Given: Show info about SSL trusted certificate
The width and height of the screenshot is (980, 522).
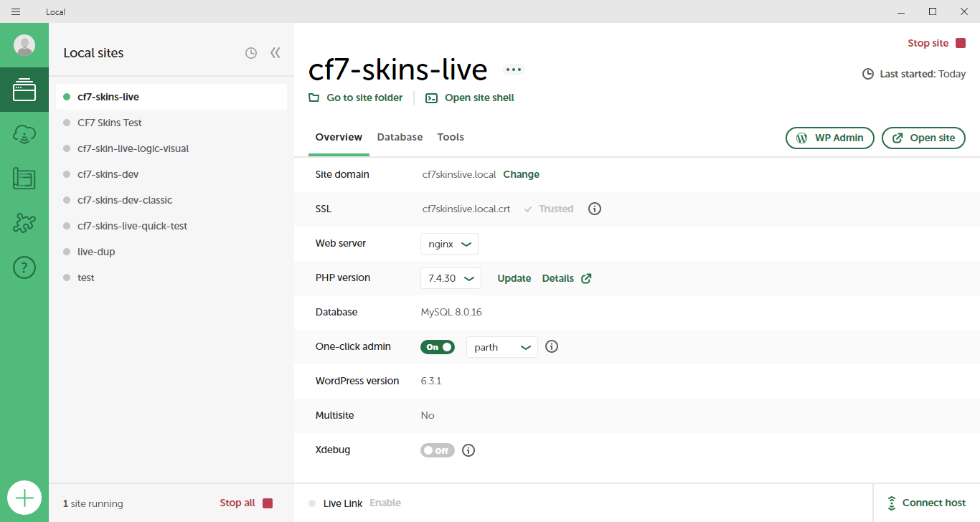Looking at the screenshot, I should tap(595, 209).
